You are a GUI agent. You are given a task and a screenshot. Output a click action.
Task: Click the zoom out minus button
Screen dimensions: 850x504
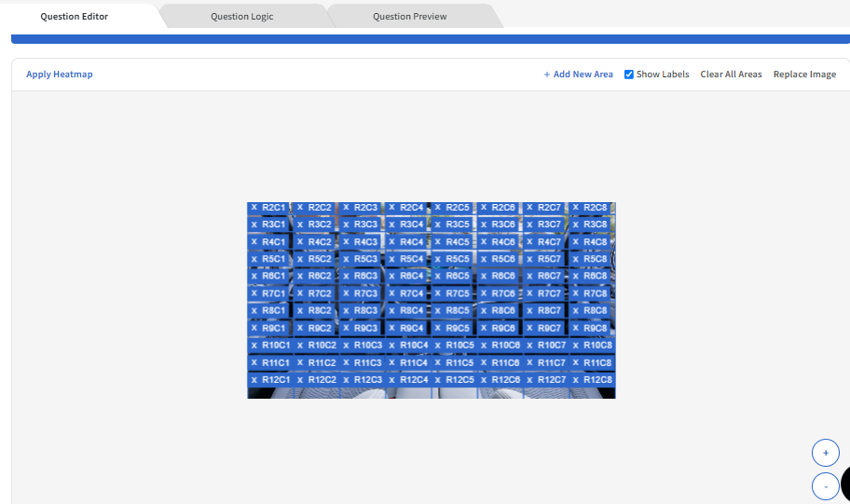825,486
